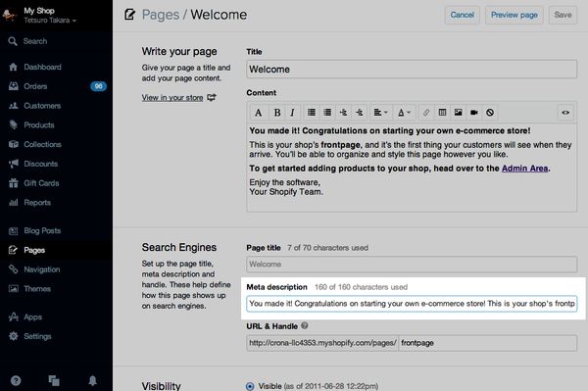Select the Visible radio button

pos(250,386)
